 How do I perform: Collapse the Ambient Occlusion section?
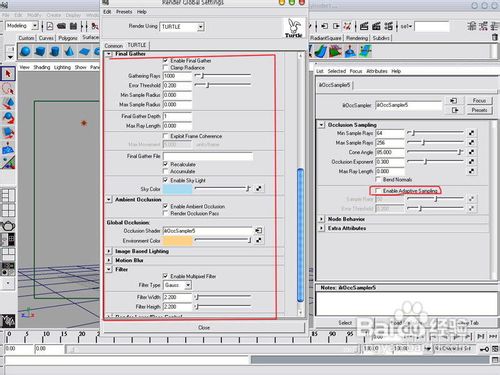(109, 199)
